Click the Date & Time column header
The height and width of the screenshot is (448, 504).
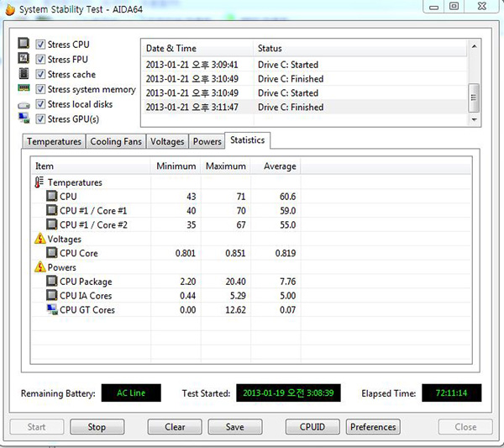click(x=197, y=48)
